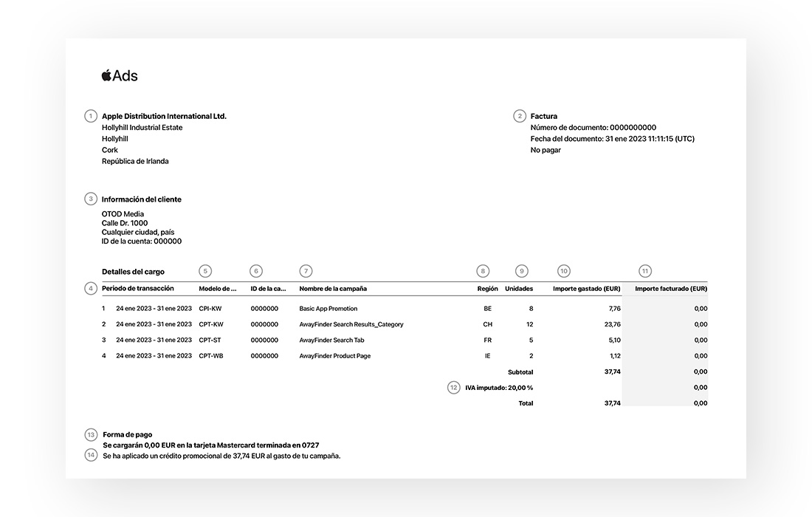The image size is (812, 517).
Task: Click annotation marker 2 beside Factura
Action: [520, 116]
